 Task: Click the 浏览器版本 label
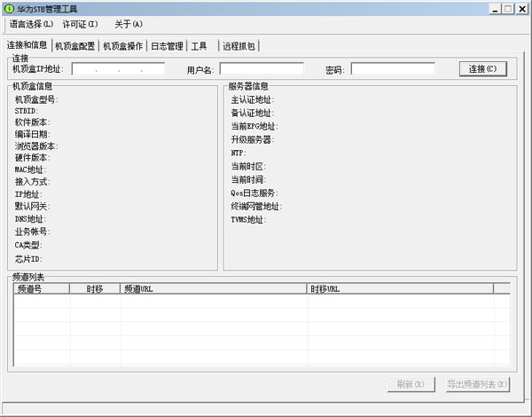coord(36,146)
